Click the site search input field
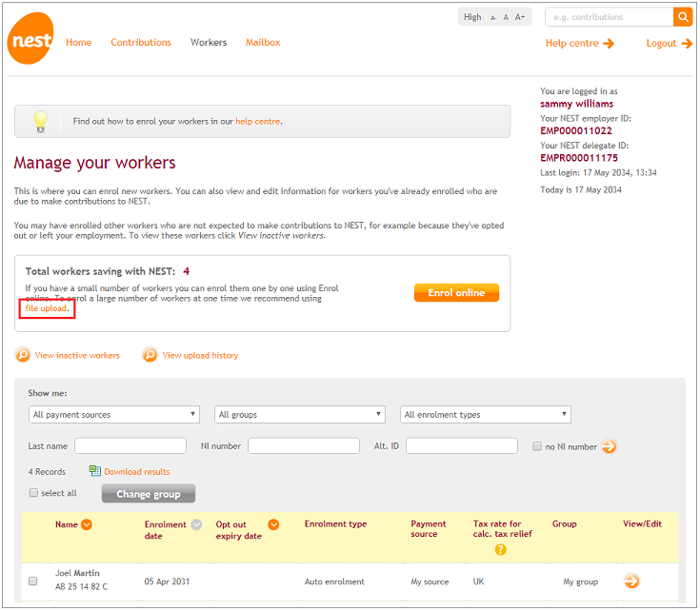The width and height of the screenshot is (700, 611). (x=610, y=17)
